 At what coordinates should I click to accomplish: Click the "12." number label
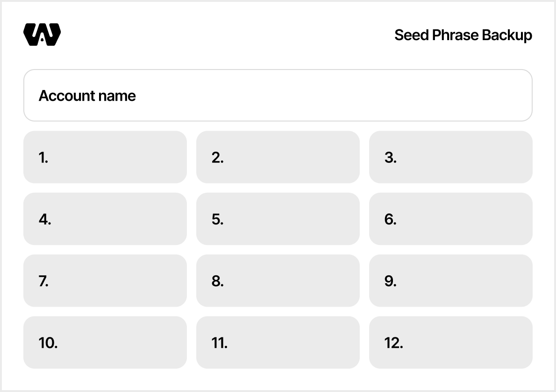point(394,343)
